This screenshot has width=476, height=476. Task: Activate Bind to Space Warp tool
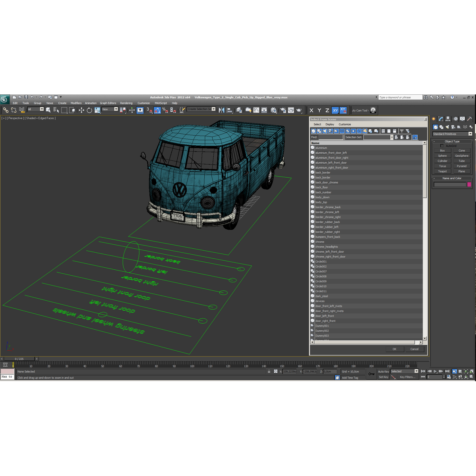[x=22, y=110]
